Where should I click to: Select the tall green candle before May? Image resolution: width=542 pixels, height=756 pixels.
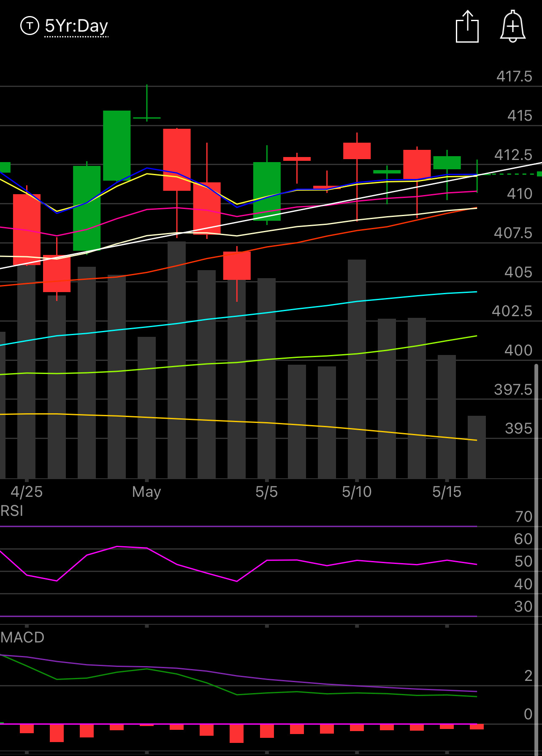coord(117,146)
